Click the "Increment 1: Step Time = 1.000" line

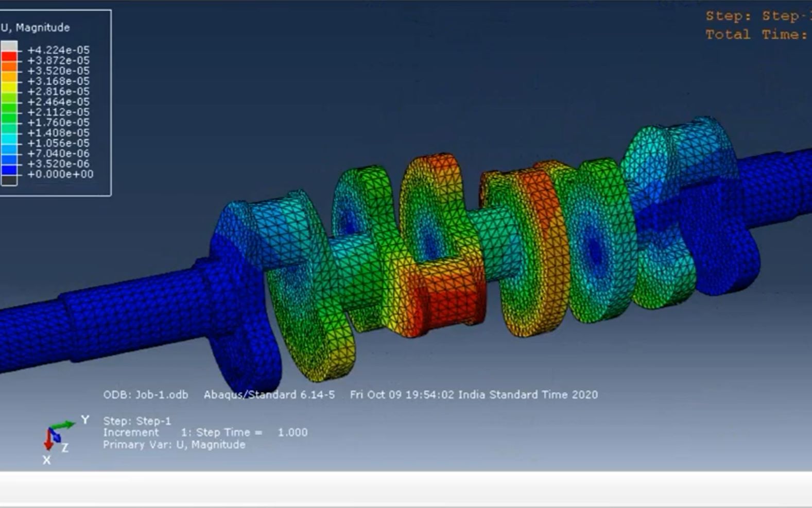click(x=205, y=432)
